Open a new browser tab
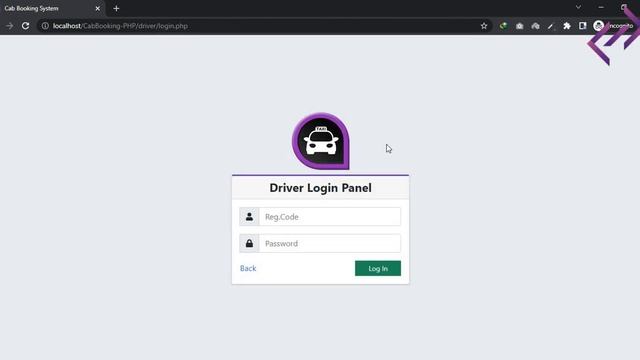The width and height of the screenshot is (640, 360). point(116,8)
